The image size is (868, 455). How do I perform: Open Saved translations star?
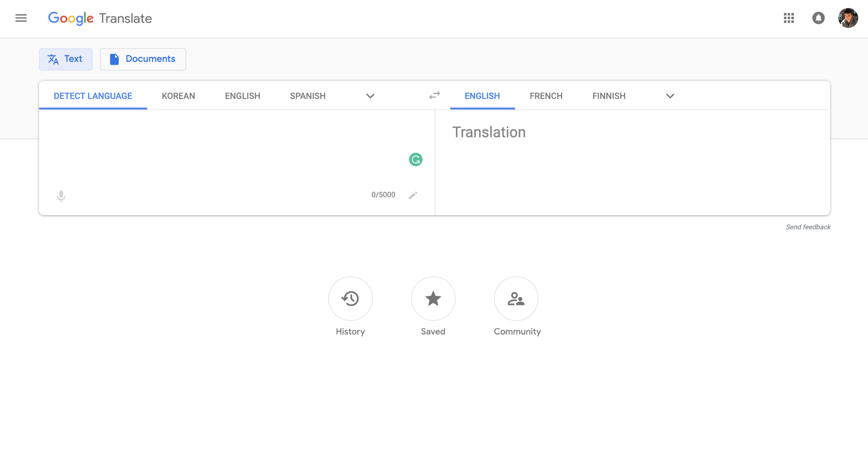(x=433, y=298)
